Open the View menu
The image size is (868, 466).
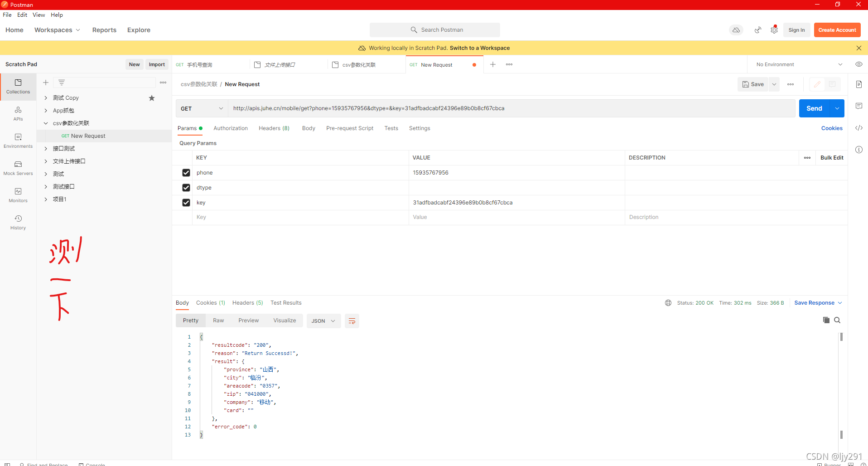38,15
